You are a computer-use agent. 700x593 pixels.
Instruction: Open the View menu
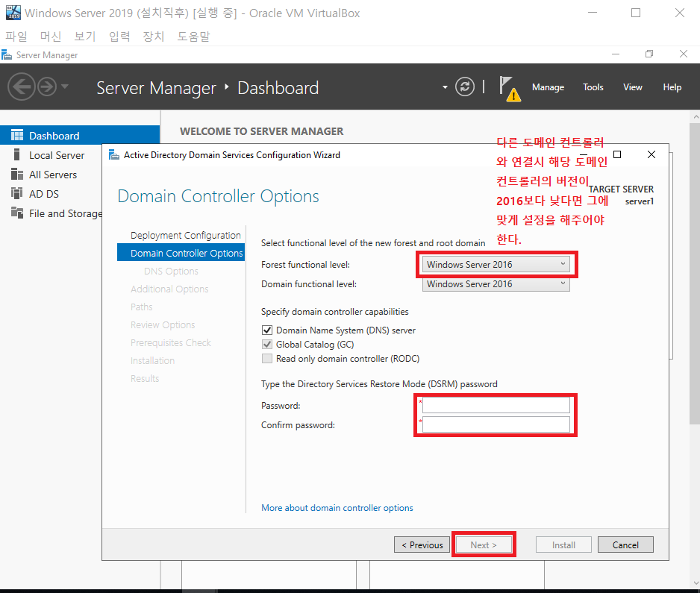[x=633, y=87]
